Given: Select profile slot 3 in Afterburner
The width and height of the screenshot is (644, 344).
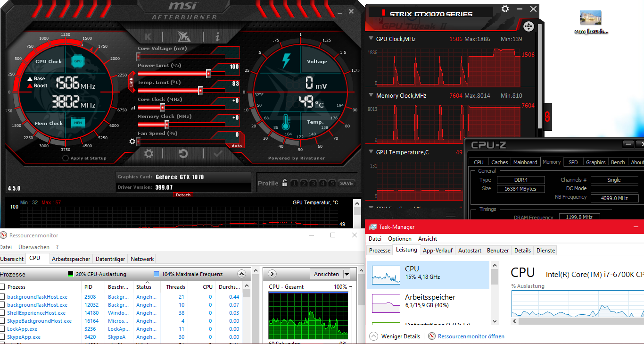Looking at the screenshot, I should coord(313,183).
